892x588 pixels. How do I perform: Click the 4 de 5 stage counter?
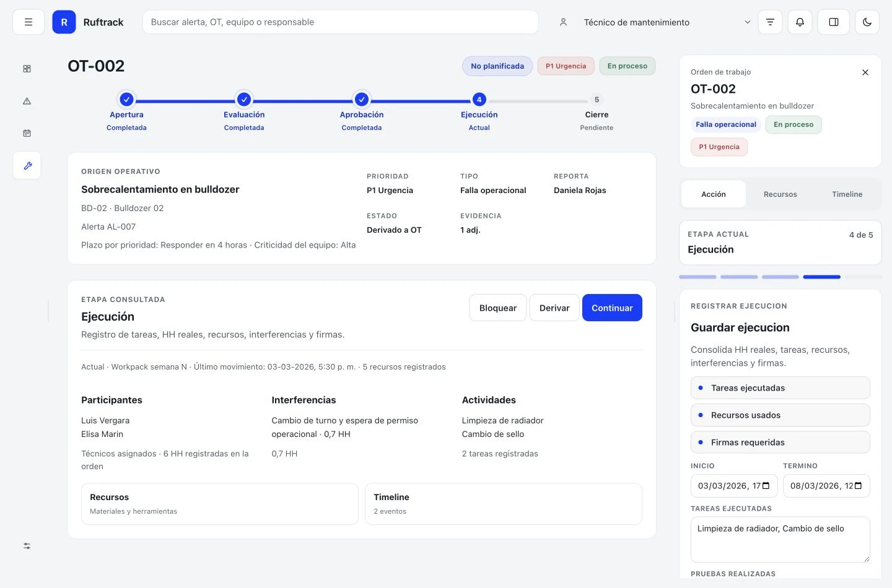[861, 235]
